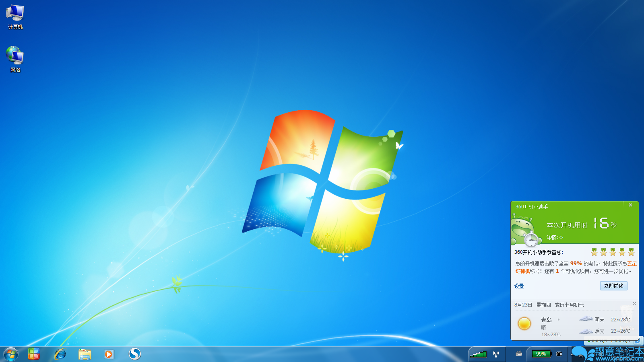644x362 pixels.
Task: Close the 360开机小助手 popup
Action: 631,205
